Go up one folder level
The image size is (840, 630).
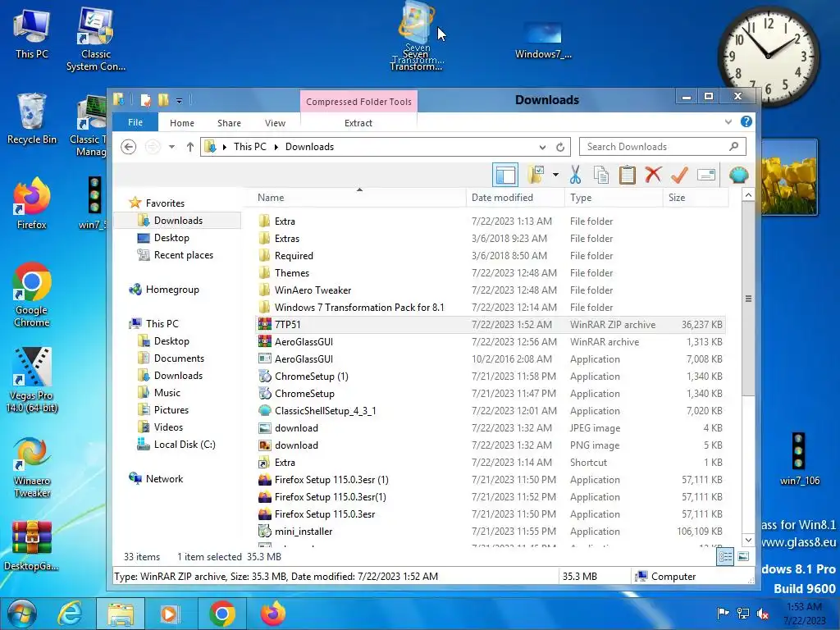190,147
